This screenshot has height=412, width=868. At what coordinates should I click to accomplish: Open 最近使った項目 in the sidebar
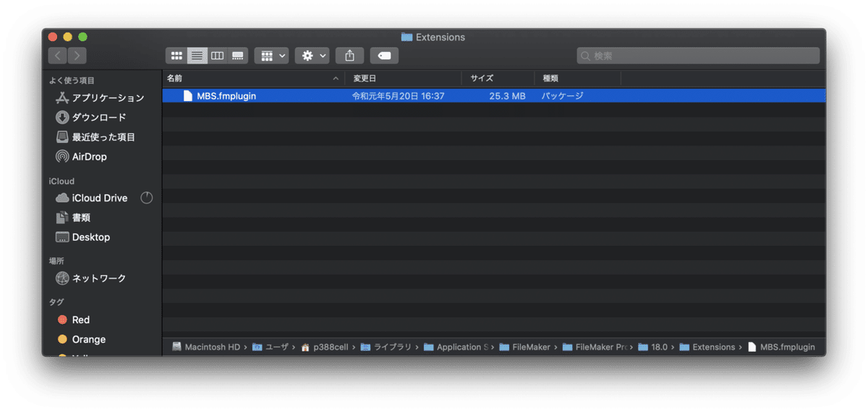click(95, 137)
